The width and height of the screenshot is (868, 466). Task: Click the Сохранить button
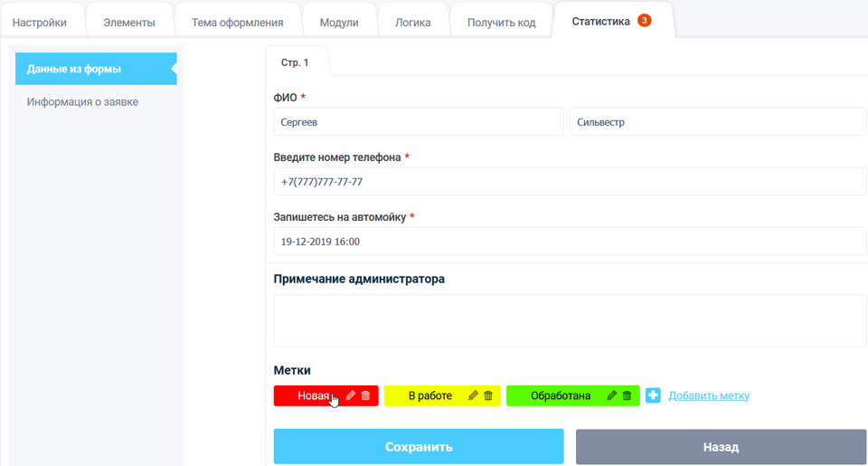419,447
